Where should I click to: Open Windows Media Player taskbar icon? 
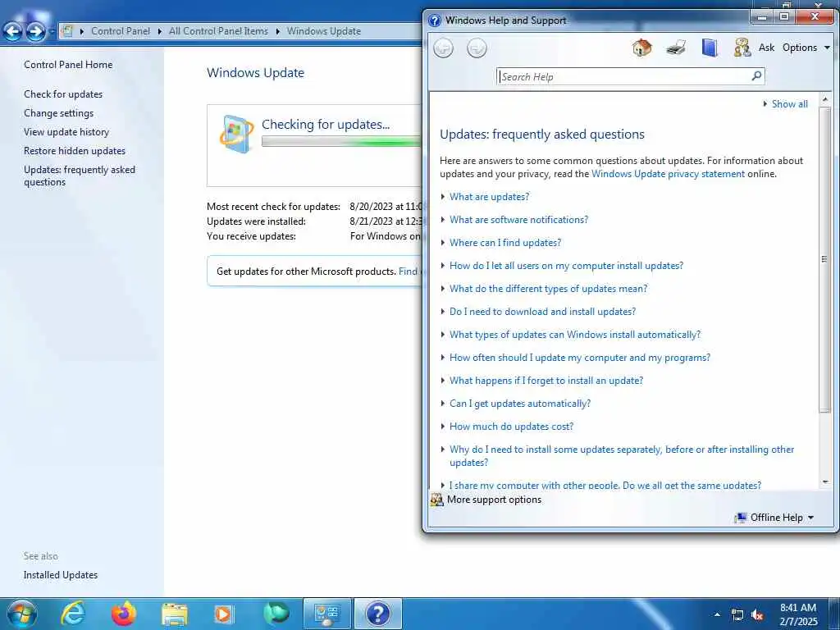click(224, 614)
